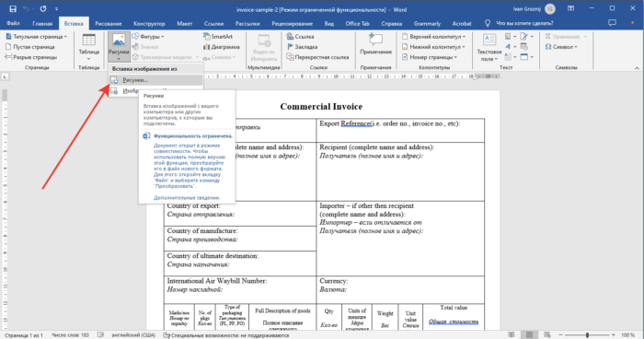Viewport: 644px width, 339px height.
Task: Open the Фигуры shapes dropdown
Action: (x=148, y=37)
